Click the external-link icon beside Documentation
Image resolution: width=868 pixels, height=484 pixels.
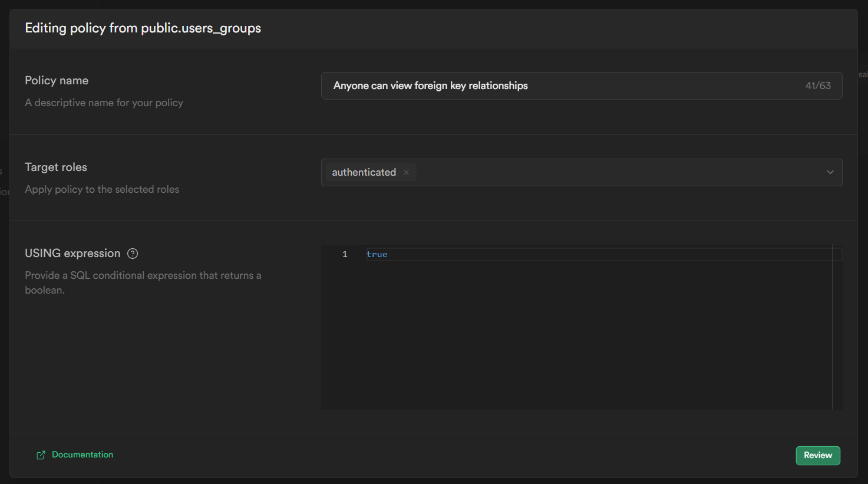coord(40,455)
